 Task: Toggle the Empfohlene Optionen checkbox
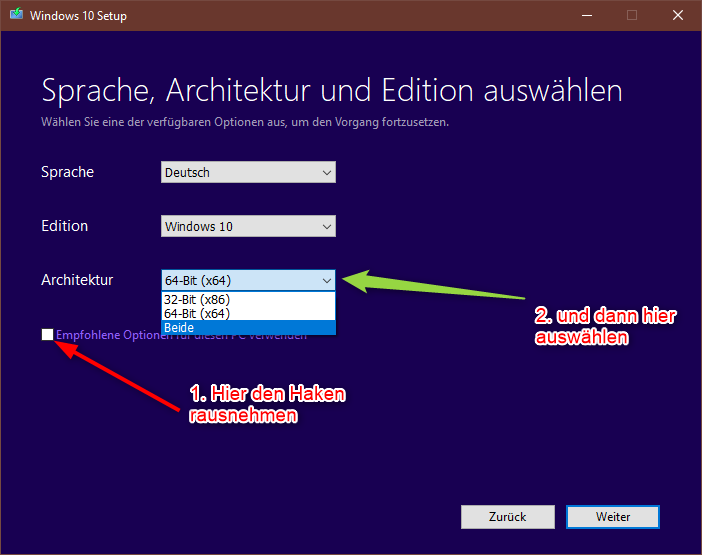tap(47, 334)
